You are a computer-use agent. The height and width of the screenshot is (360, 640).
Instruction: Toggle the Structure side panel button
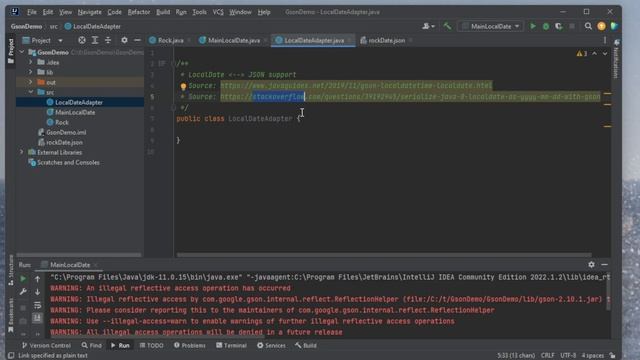coord(11,270)
